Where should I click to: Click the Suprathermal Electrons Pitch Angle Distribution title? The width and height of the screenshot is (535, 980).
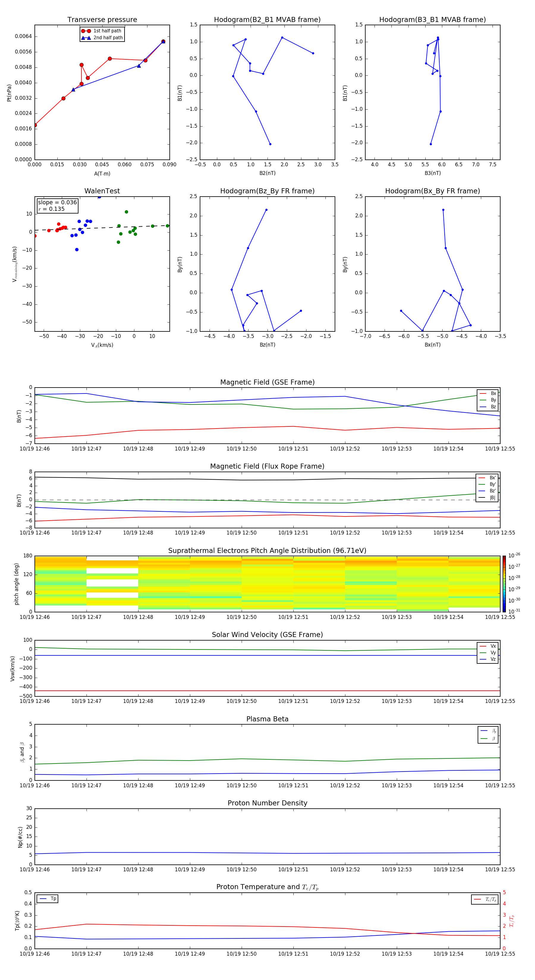pyautogui.click(x=267, y=551)
